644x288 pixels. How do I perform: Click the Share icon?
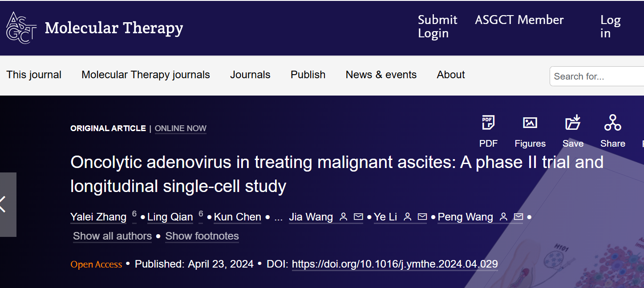tap(612, 123)
